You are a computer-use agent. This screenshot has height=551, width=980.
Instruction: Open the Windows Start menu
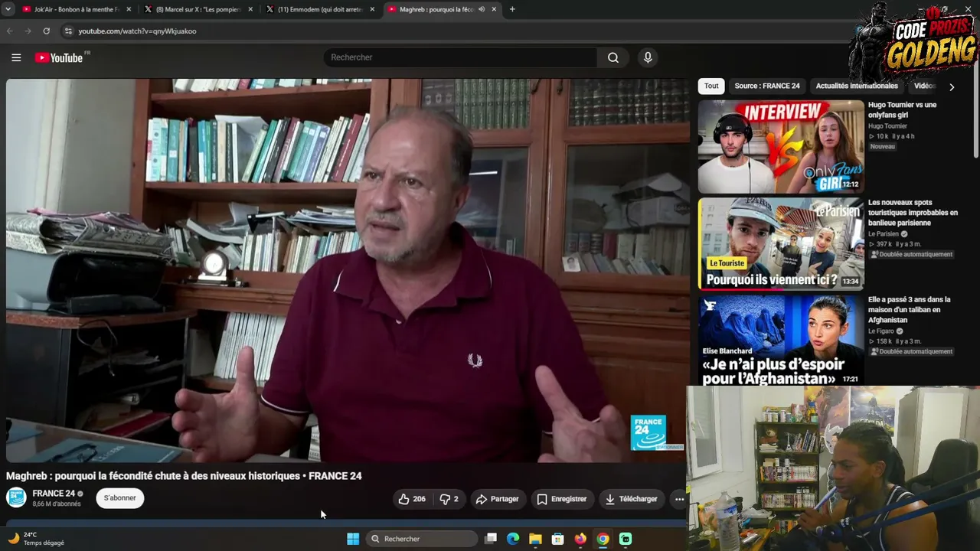click(353, 539)
